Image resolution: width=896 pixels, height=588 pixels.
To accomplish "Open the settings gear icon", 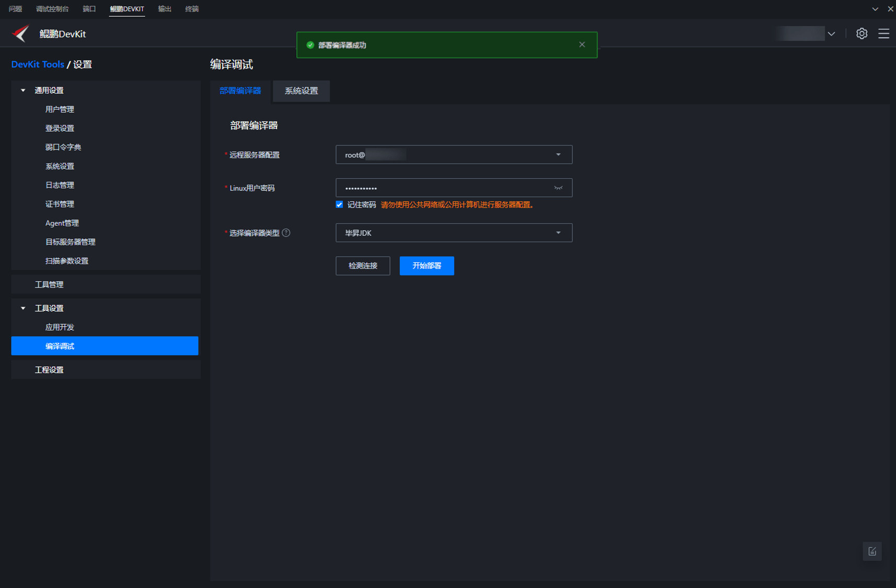I will (861, 33).
